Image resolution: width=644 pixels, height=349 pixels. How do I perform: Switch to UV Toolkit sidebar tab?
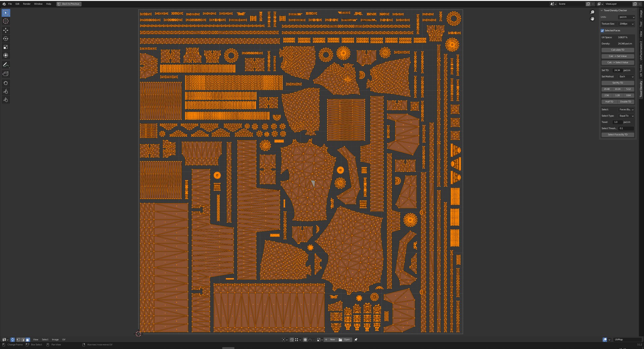coord(641,70)
